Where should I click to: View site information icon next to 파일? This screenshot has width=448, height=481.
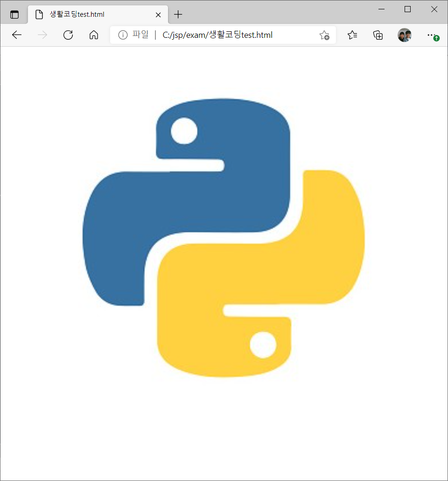click(123, 35)
